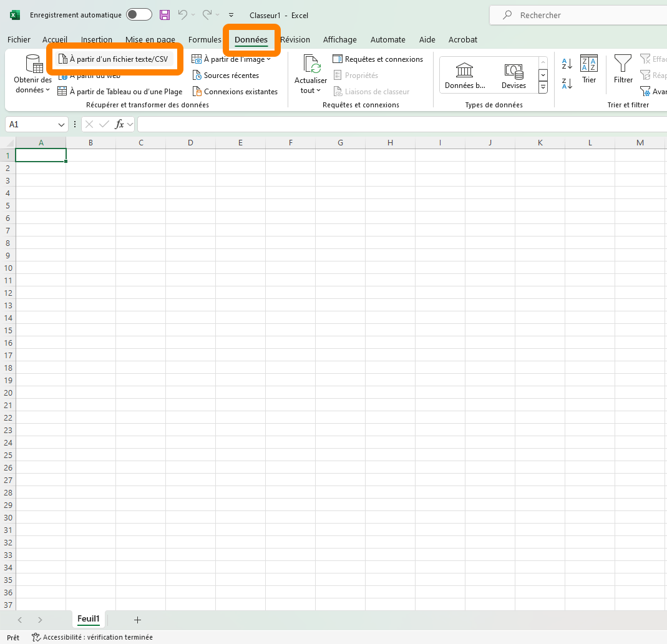This screenshot has height=644, width=667.
Task: Switch to the Affichage tab
Action: tap(340, 39)
